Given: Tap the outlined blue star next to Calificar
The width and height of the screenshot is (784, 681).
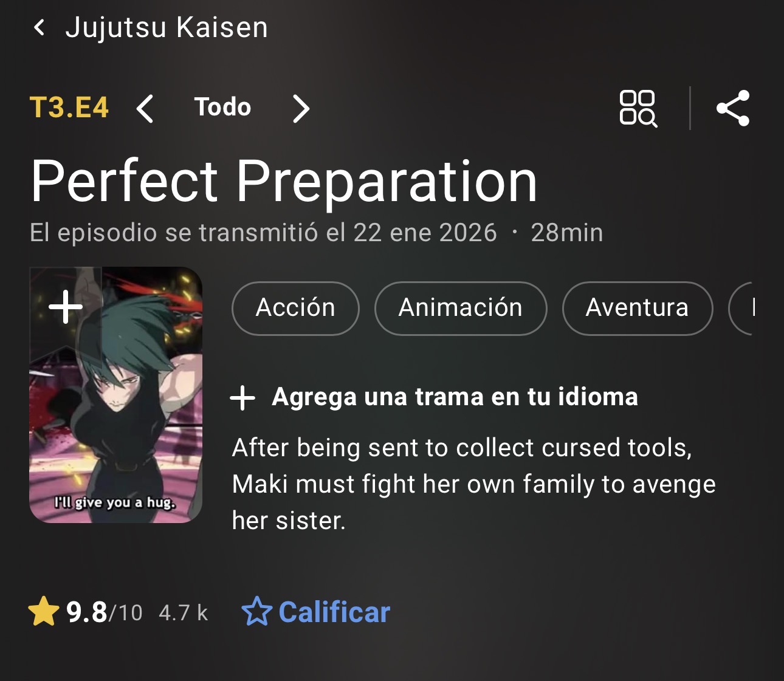Looking at the screenshot, I should coord(256,611).
